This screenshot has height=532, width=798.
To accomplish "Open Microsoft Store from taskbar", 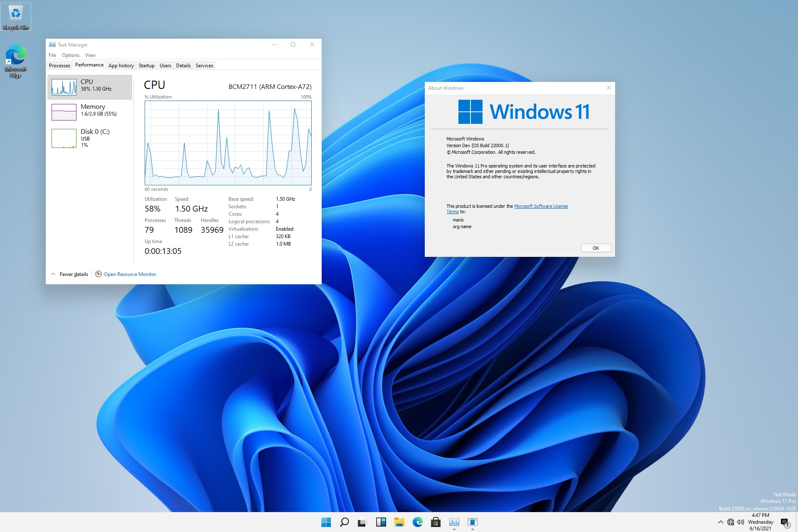I will point(436,522).
